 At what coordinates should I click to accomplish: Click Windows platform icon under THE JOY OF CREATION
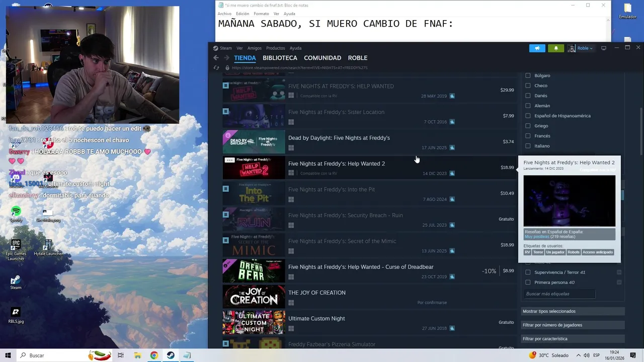(x=291, y=303)
